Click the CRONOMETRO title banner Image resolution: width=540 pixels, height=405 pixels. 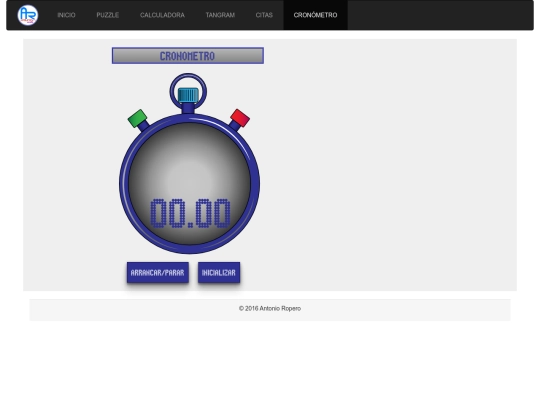click(188, 56)
